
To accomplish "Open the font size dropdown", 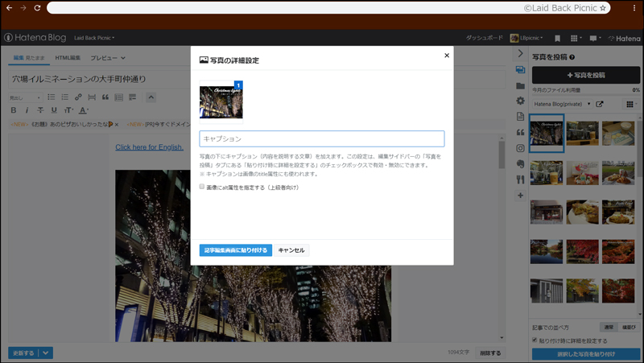I will [68, 110].
